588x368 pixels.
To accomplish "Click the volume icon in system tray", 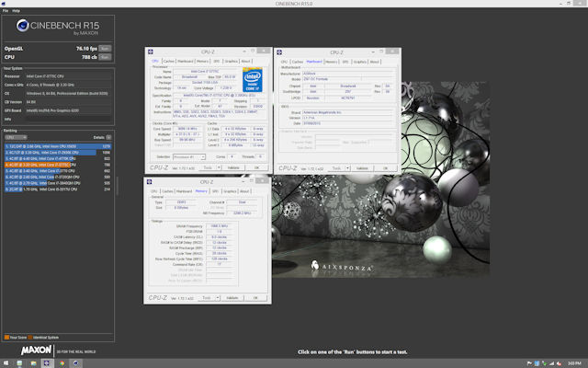I will pos(559,363).
